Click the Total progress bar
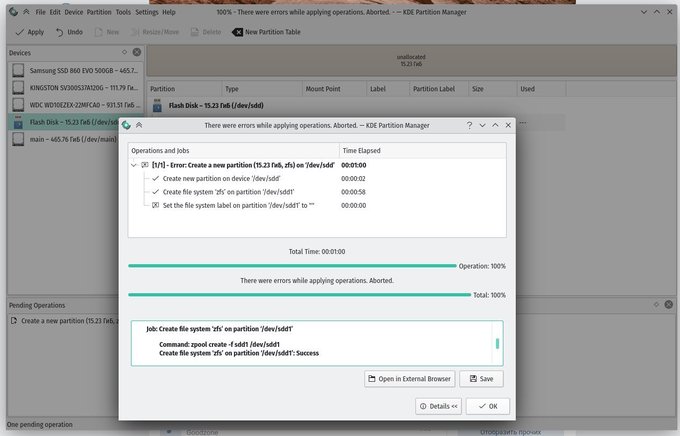680x436 pixels. [300, 295]
